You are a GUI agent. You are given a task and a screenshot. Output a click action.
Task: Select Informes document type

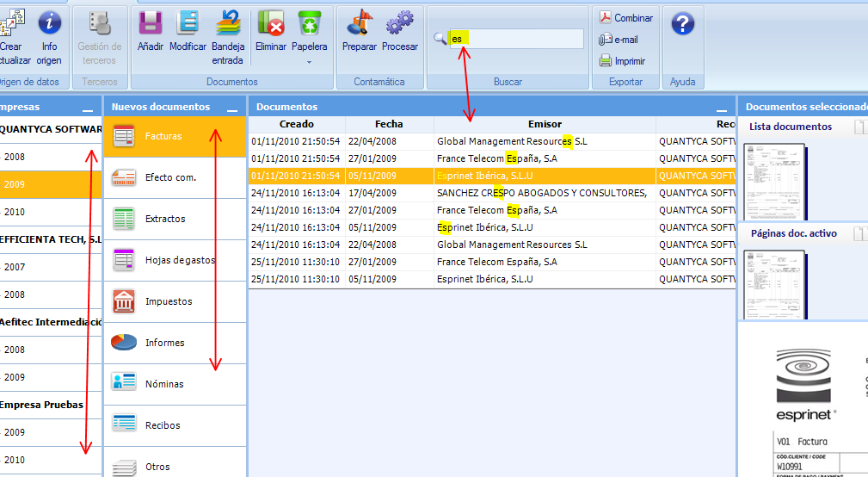click(175, 343)
